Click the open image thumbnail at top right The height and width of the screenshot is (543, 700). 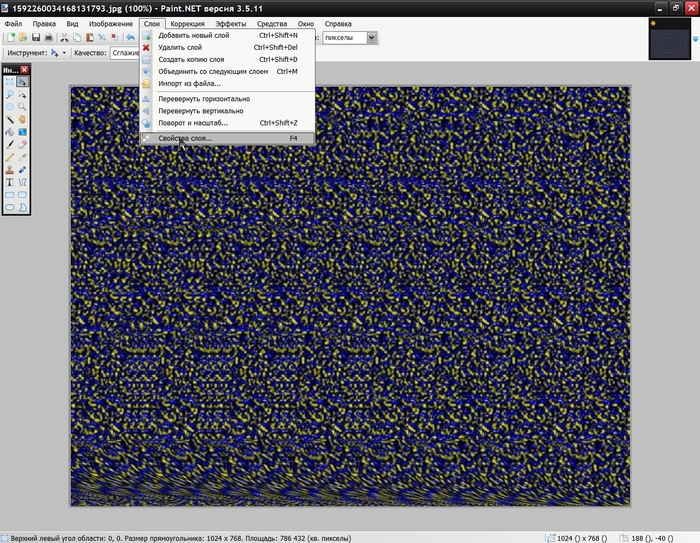coord(670,39)
